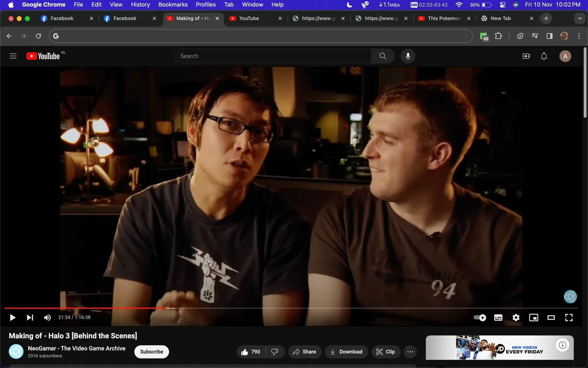Open the Bookmarks menu
The width and height of the screenshot is (588, 368).
click(173, 5)
